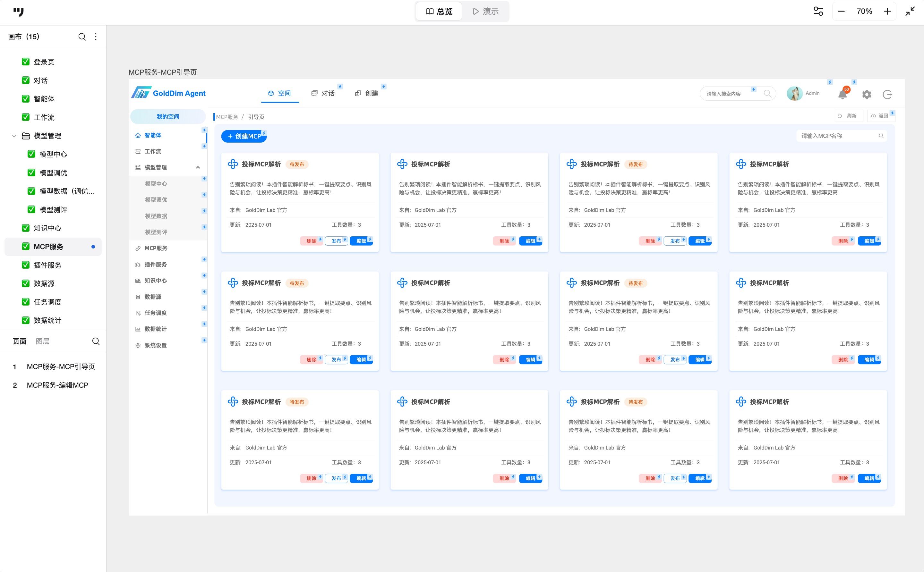924x572 pixels.
Task: Select page MCP服务-编辑MCP in page list
Action: 57,385
